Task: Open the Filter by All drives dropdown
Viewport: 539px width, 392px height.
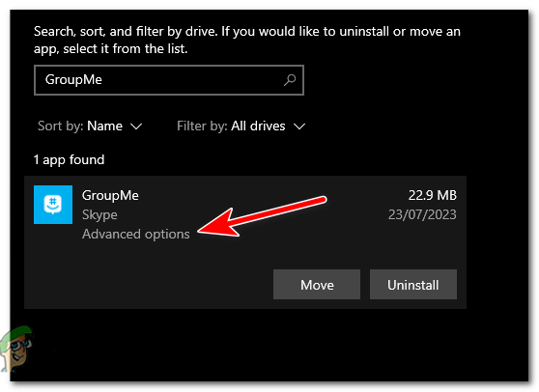Action: pyautogui.click(x=241, y=126)
